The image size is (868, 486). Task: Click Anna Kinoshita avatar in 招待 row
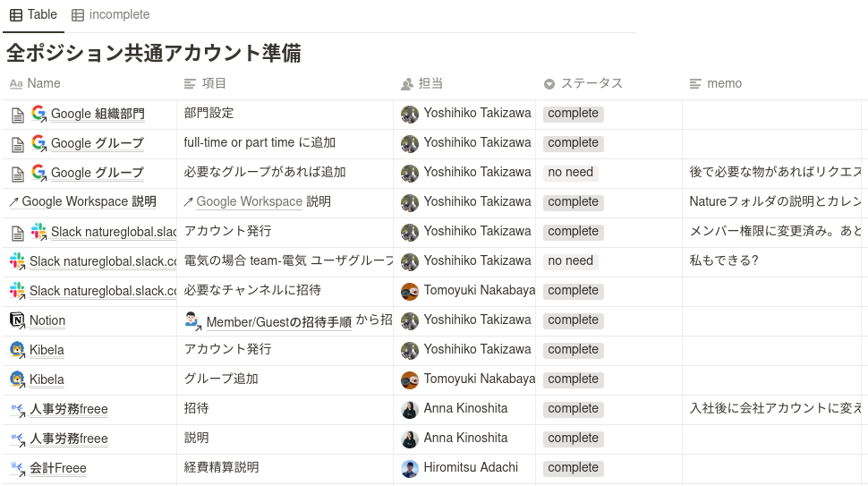pos(410,410)
